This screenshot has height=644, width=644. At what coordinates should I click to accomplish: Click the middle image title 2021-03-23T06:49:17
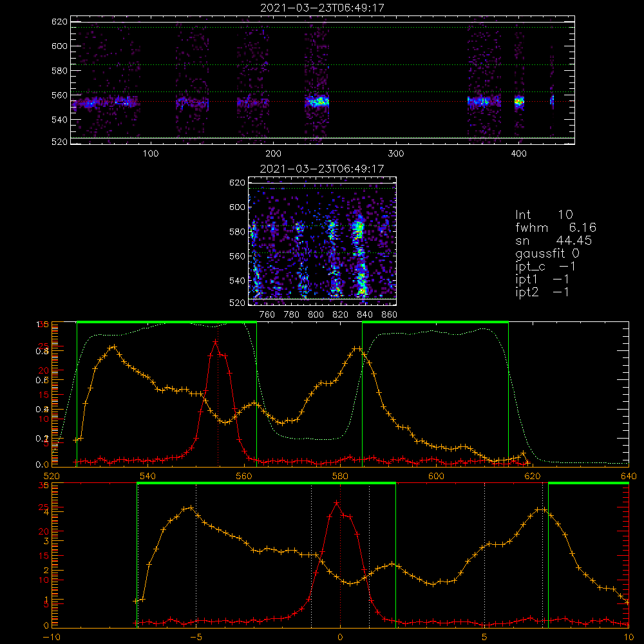[323, 169]
